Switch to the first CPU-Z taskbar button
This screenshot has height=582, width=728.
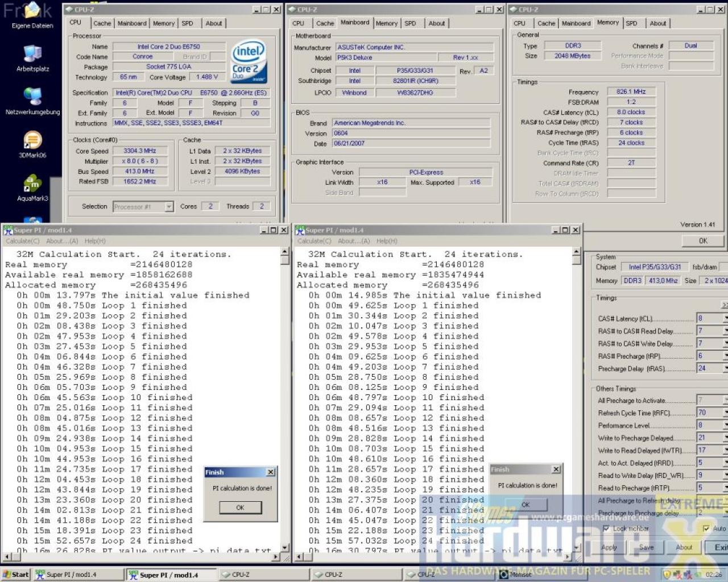(264, 575)
